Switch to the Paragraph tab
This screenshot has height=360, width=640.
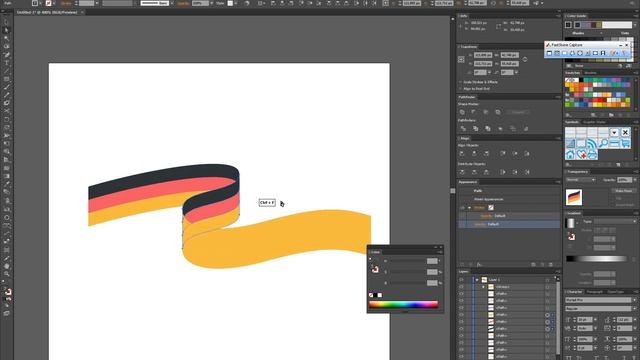coord(594,292)
